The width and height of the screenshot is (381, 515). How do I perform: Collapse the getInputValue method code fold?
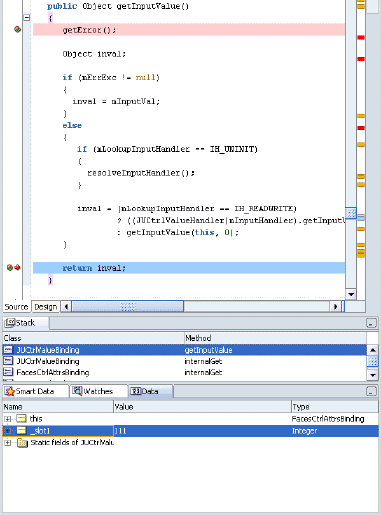pyautogui.click(x=27, y=17)
